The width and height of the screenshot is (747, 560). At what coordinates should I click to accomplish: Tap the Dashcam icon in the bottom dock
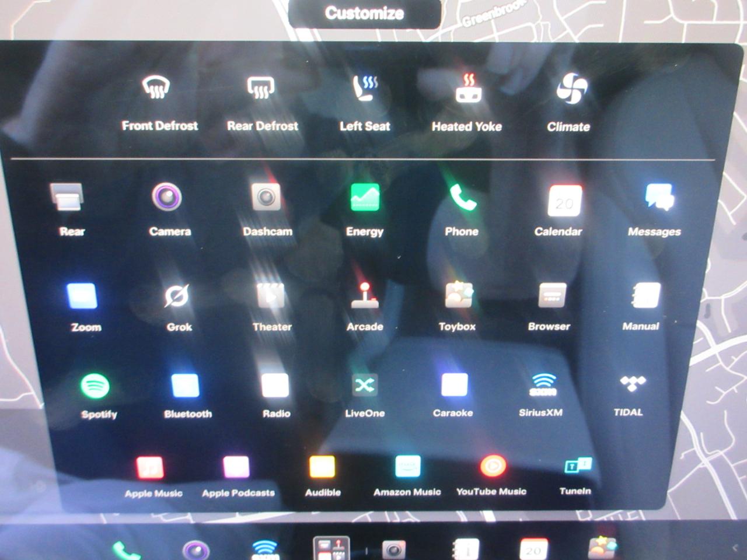pos(394,549)
